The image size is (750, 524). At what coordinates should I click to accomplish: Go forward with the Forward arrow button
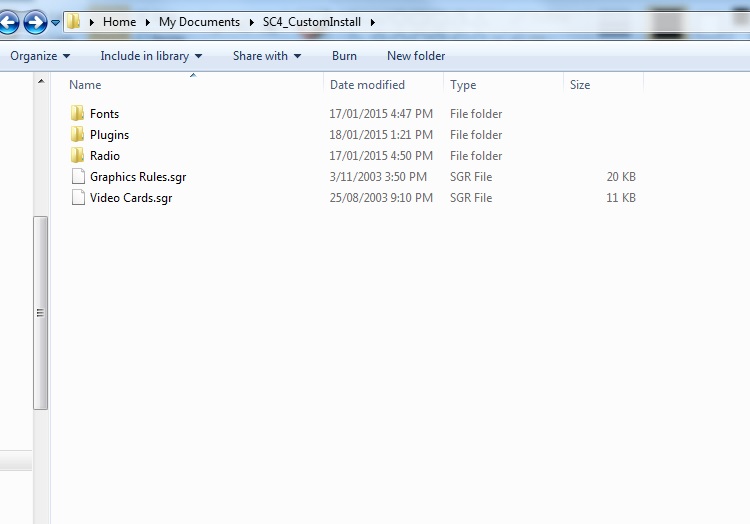coord(35,22)
